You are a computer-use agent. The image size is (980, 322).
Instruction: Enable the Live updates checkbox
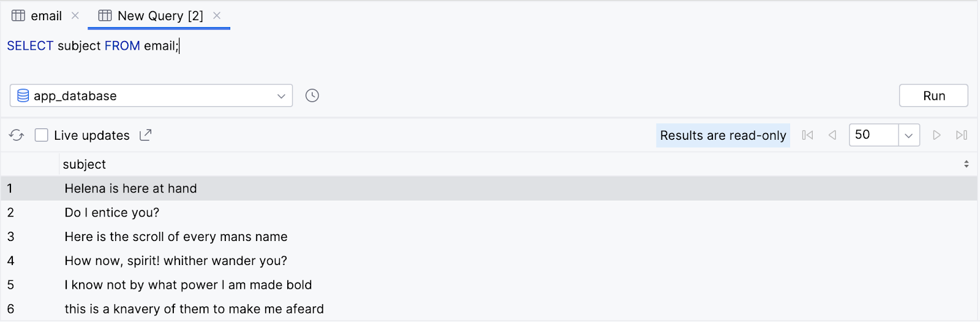click(x=42, y=136)
